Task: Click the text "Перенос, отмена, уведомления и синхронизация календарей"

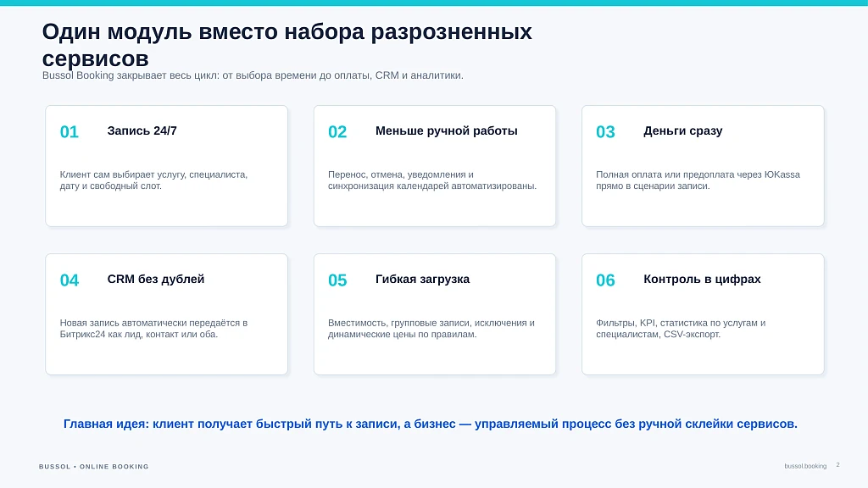Action: pyautogui.click(x=431, y=180)
